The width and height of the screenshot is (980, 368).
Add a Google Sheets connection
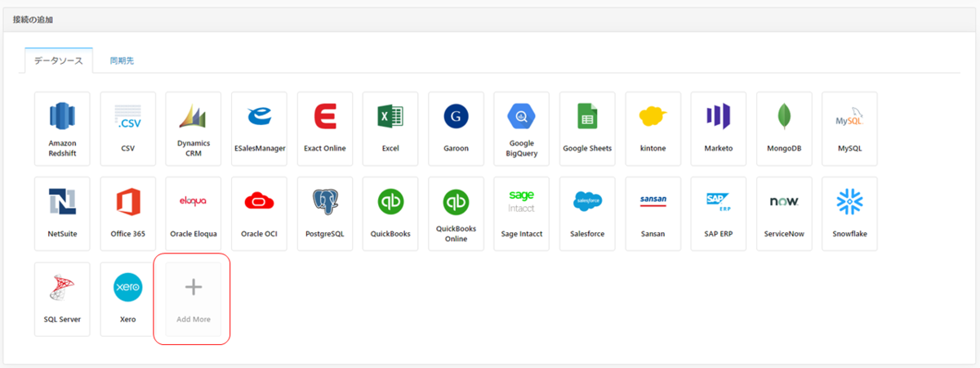pos(587,128)
